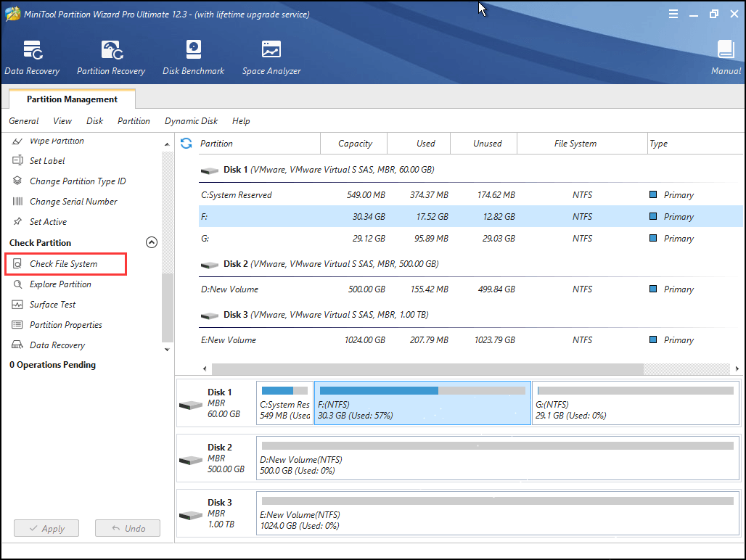Click the Change Serial Number barcode icon
Viewport: 746px width, 560px height.
coord(17,201)
